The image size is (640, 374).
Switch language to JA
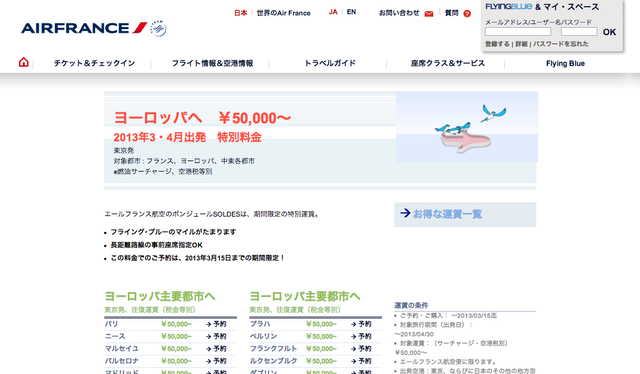(333, 12)
